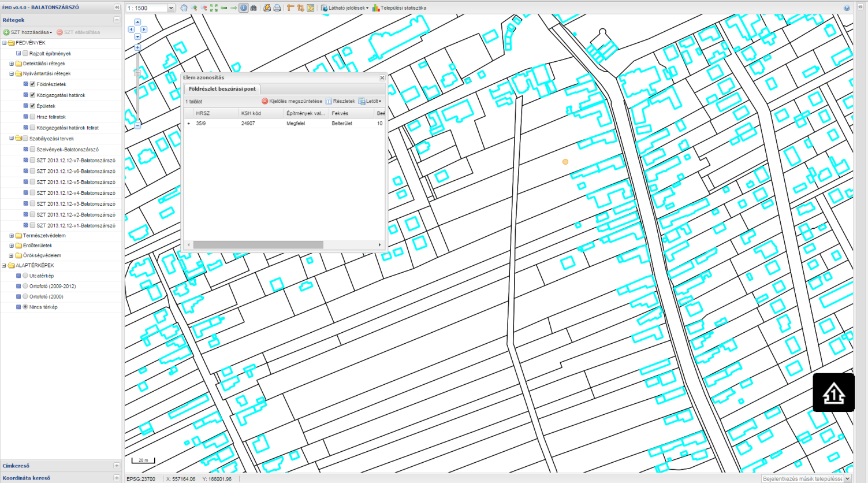868x483 pixels.
Task: Expand the Címkereső panel
Action: 117,466
